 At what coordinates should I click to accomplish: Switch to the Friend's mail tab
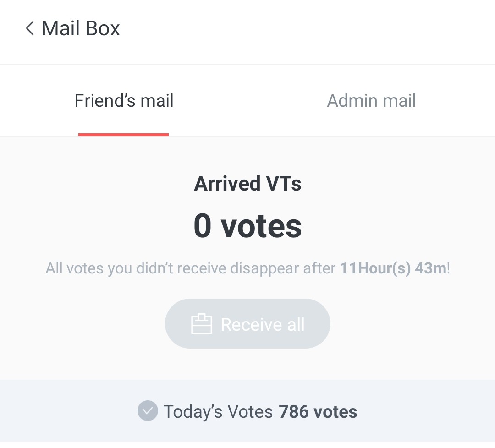(x=124, y=101)
